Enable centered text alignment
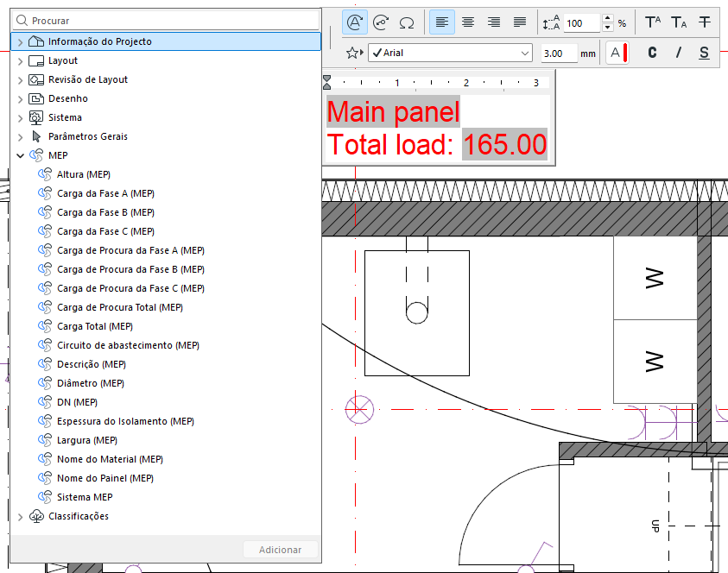This screenshot has height=573, width=728. (x=468, y=22)
